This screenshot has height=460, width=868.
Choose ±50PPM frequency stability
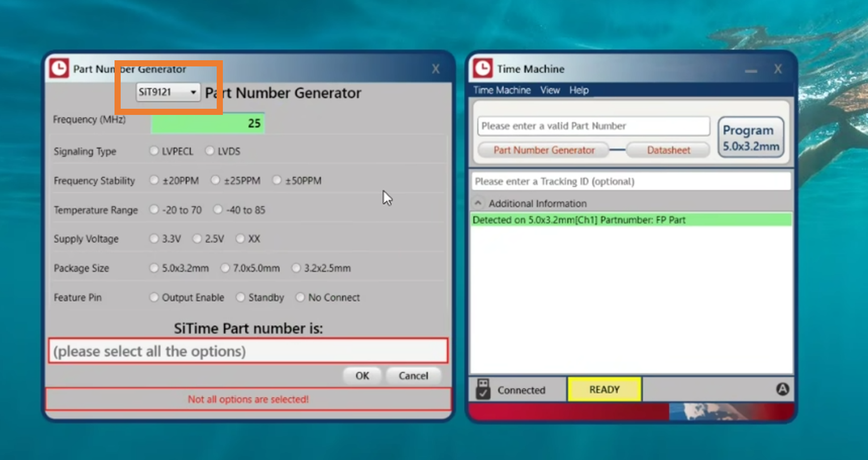(277, 180)
